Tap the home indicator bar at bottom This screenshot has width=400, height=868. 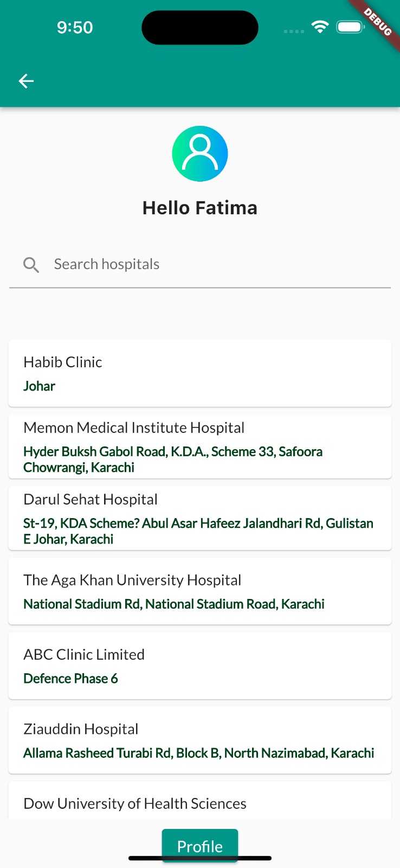[x=200, y=859]
